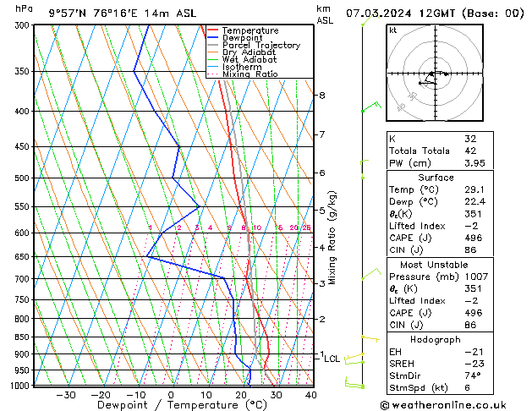This screenshot has height=411, width=532.
Task: Click the EH value -21
Action: pyautogui.click(x=474, y=352)
